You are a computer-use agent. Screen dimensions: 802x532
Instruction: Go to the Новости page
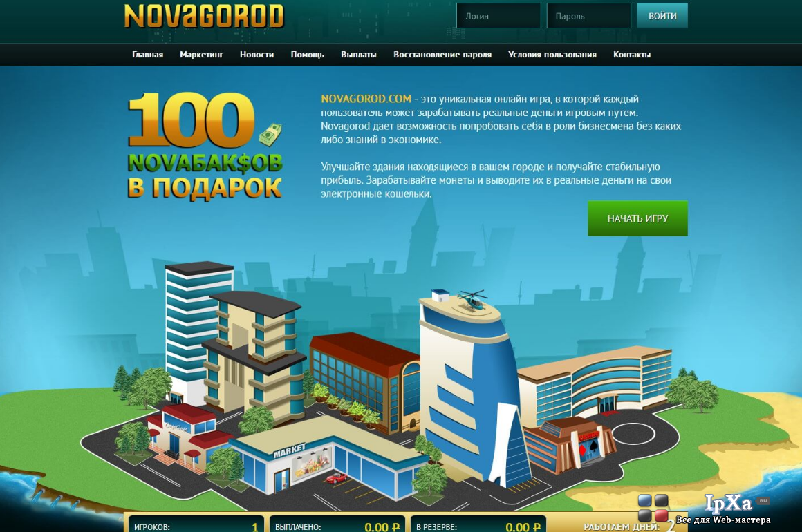pyautogui.click(x=257, y=55)
